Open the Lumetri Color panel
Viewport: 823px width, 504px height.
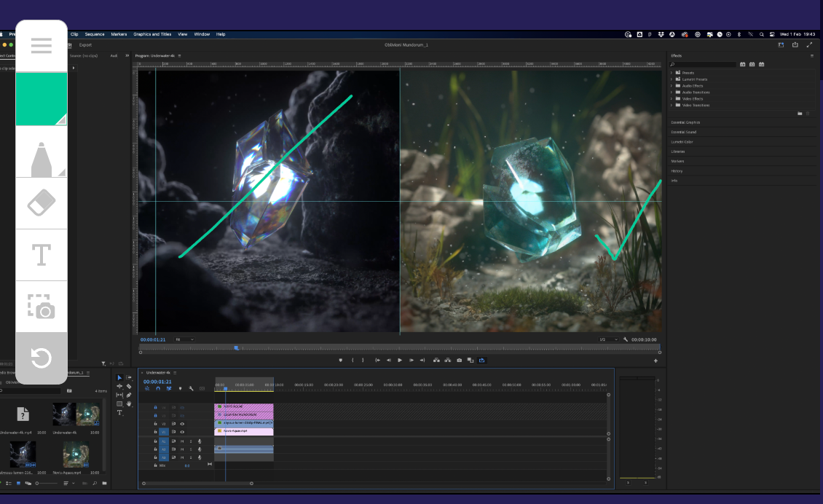point(682,142)
